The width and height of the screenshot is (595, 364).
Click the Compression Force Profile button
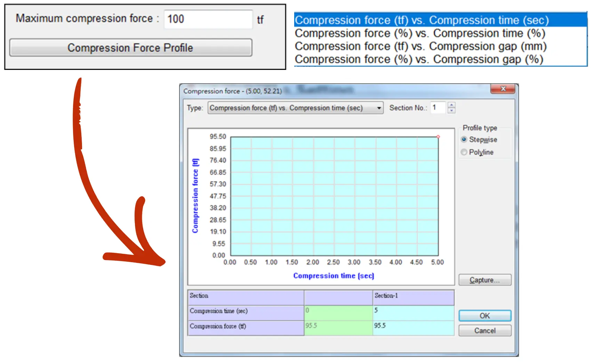pyautogui.click(x=130, y=48)
